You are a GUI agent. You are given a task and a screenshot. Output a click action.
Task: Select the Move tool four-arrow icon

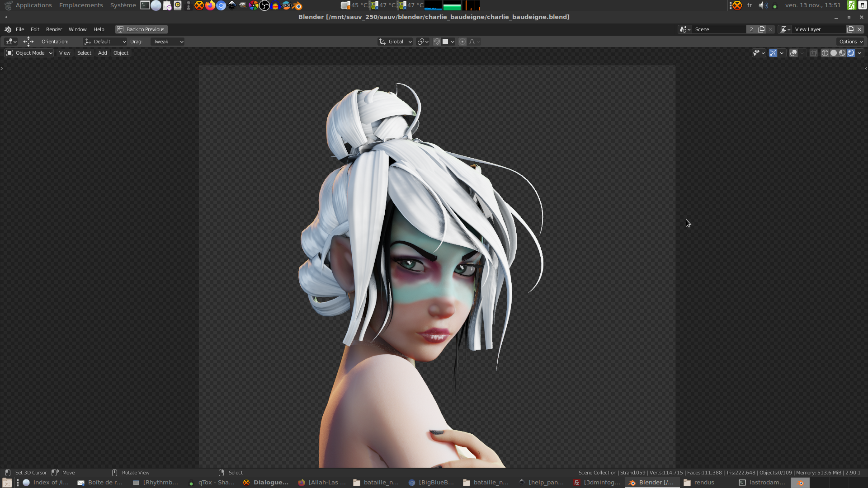[x=28, y=42]
